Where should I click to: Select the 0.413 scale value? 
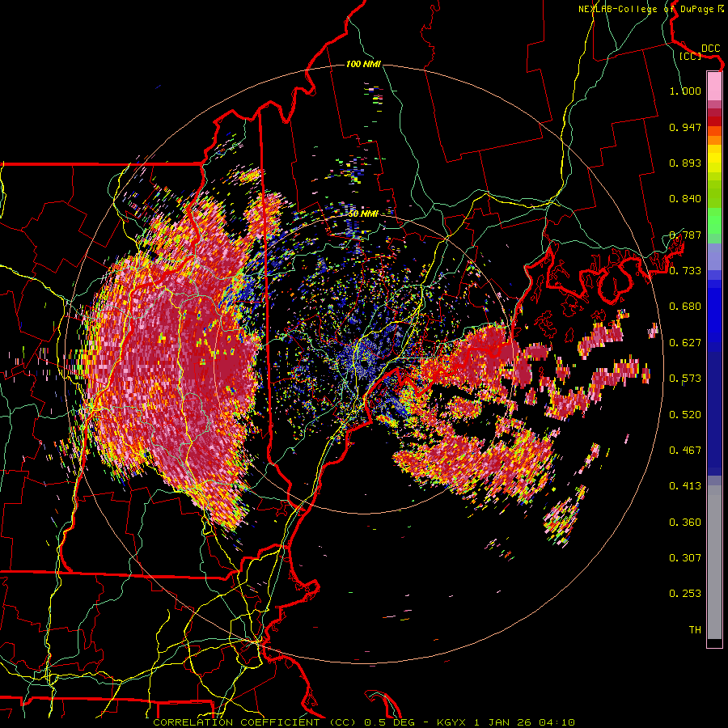(685, 486)
